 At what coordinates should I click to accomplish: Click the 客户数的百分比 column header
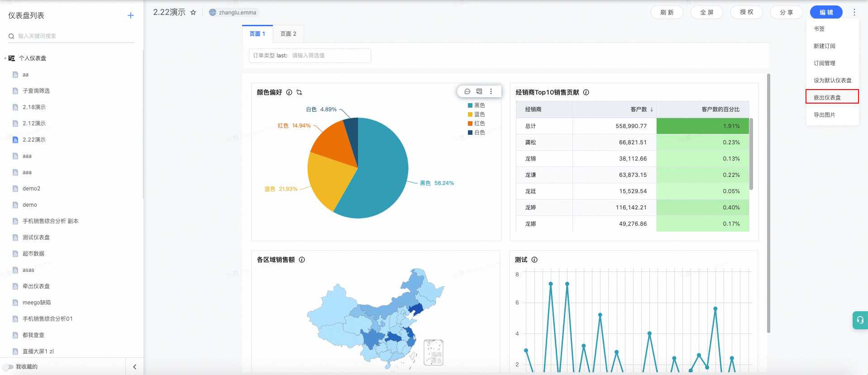(703, 109)
